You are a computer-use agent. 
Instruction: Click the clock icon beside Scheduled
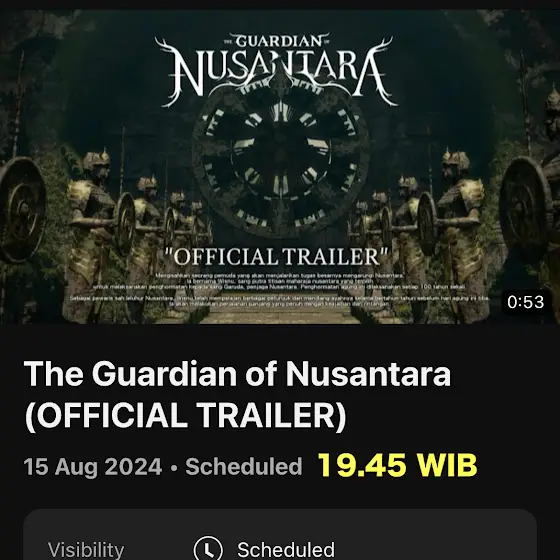[208, 549]
